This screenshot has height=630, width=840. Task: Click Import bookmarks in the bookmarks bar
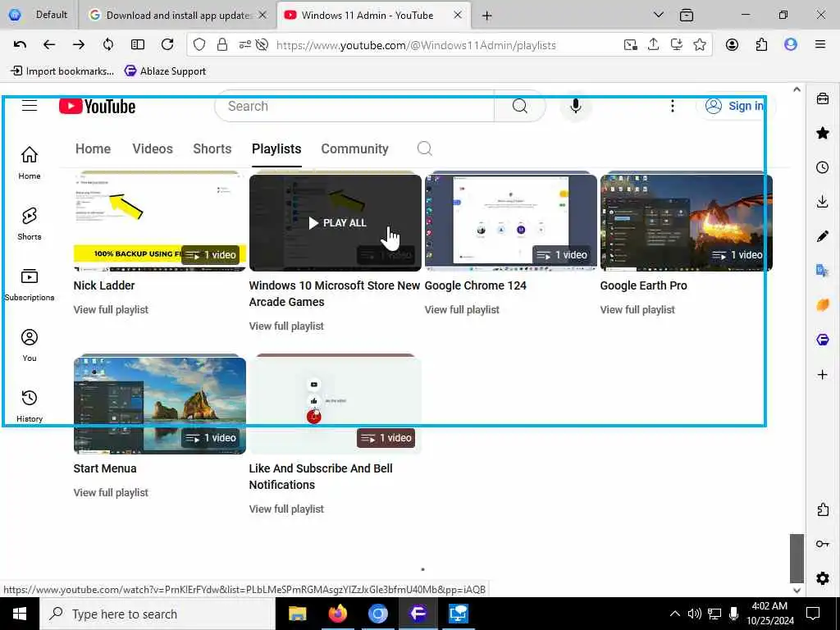62,71
